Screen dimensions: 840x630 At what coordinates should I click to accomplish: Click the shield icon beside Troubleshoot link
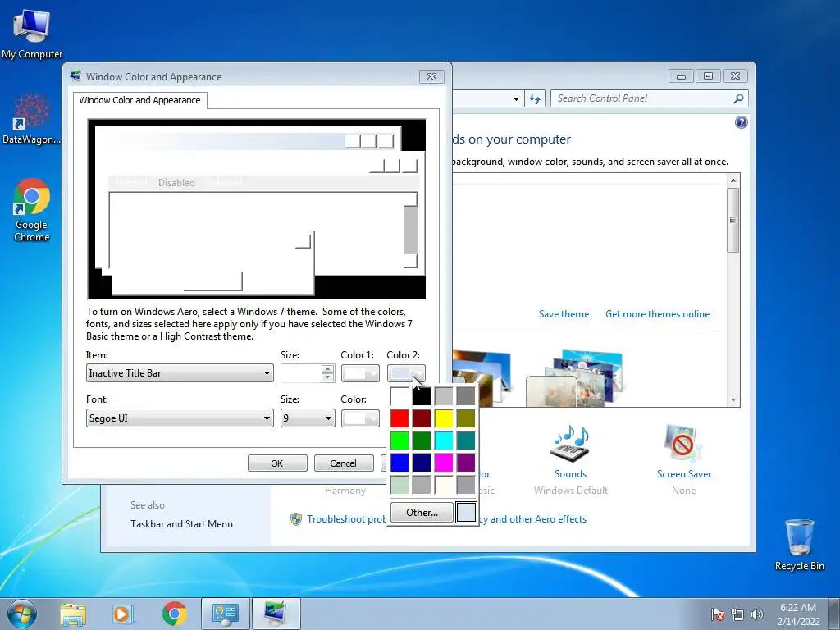click(x=295, y=519)
